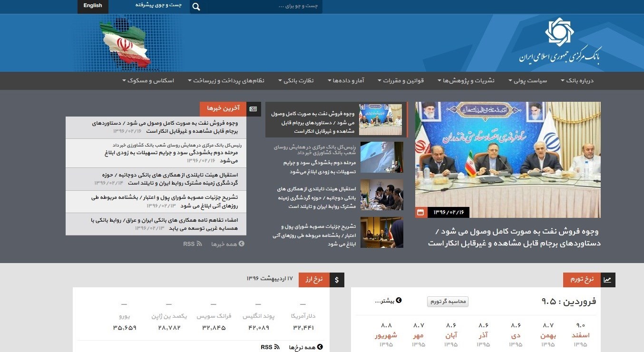Viewport: 644px width, 352px height.
Task: Switch the site language to English
Action: [x=93, y=6]
